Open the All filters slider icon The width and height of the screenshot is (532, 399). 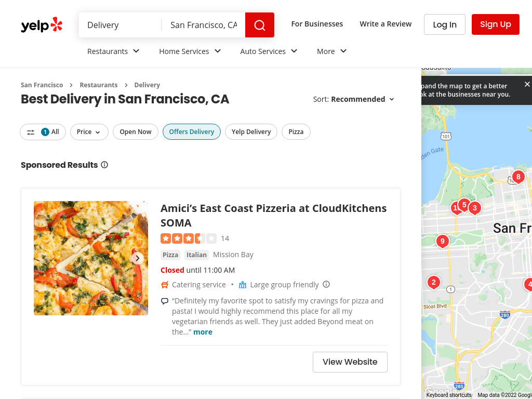[x=31, y=132]
